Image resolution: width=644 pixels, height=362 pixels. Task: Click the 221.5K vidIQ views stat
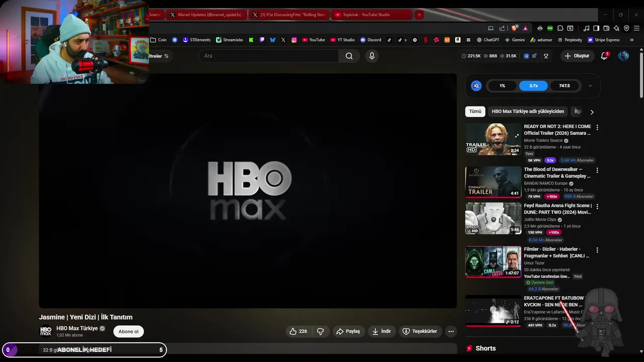pyautogui.click(x=471, y=56)
